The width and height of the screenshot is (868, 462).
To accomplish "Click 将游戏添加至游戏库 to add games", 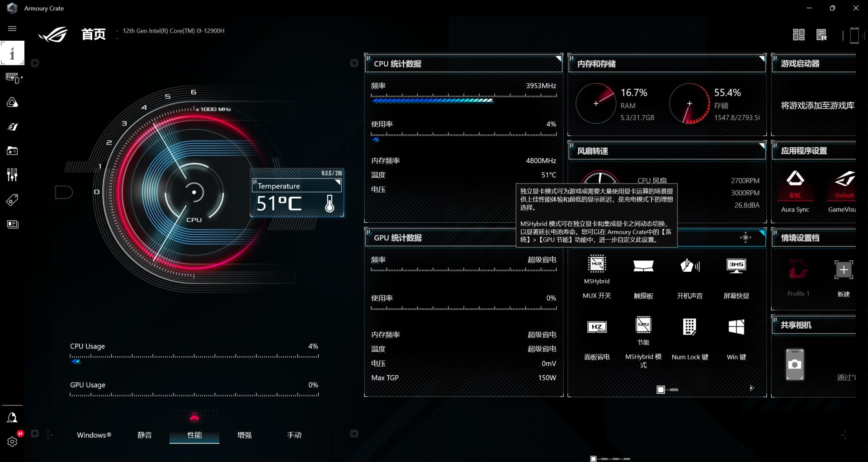I will (817, 105).
